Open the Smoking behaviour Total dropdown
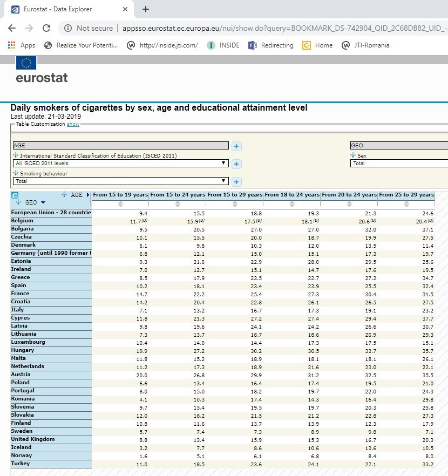This screenshot has height=476, width=448. coord(121,181)
